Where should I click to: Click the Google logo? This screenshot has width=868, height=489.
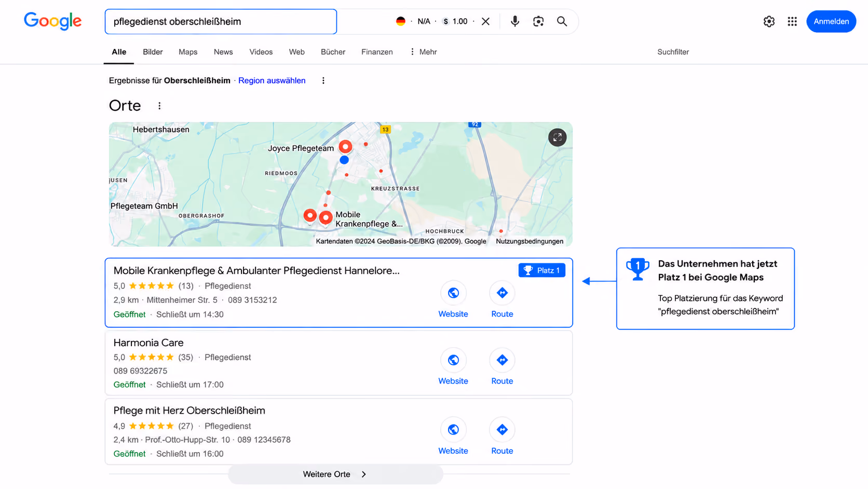click(52, 21)
